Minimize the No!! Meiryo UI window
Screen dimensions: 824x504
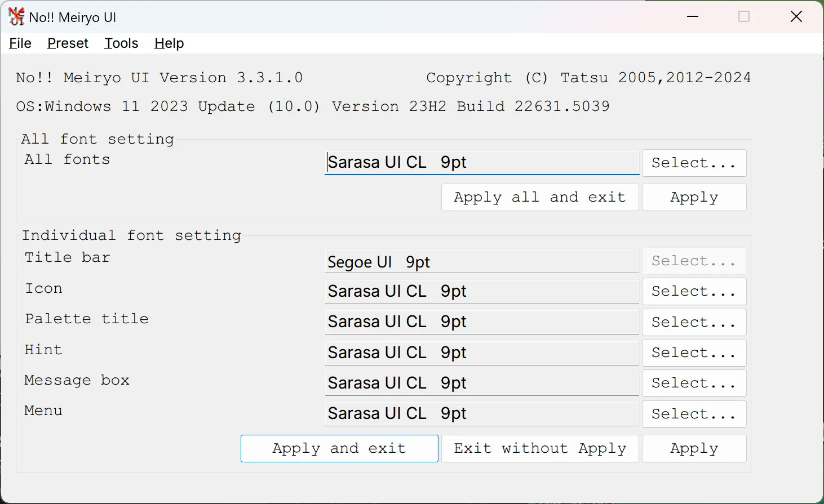693,17
